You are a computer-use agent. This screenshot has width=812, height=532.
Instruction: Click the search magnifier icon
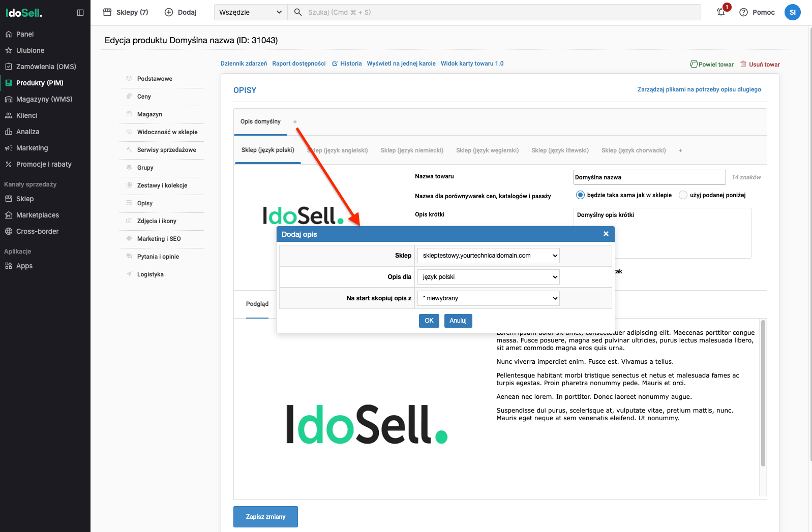point(298,12)
